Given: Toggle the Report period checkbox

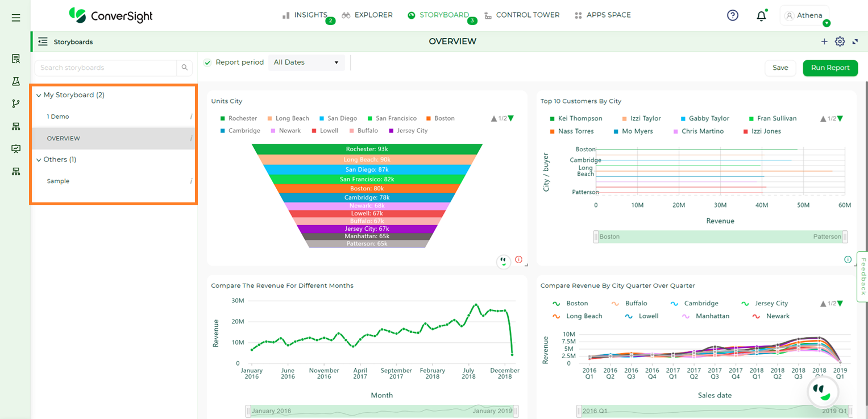Looking at the screenshot, I should point(207,63).
